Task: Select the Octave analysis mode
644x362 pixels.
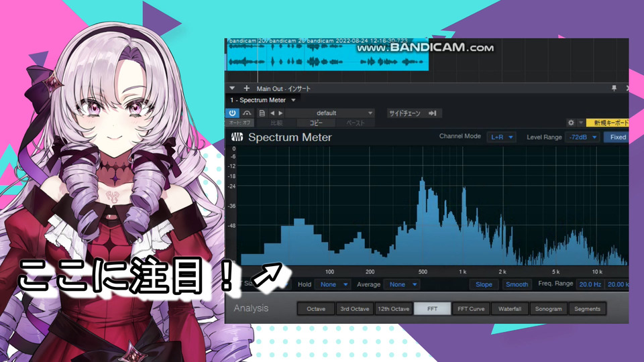Action: click(316, 308)
